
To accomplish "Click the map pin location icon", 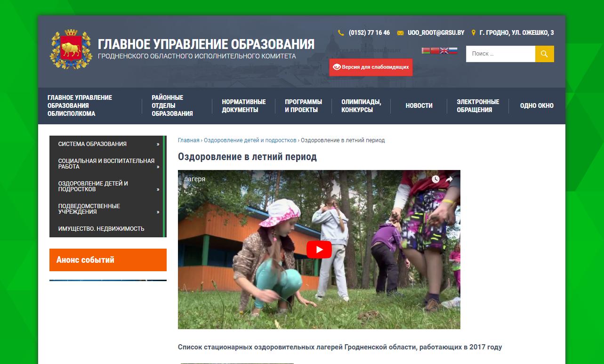I will point(474,33).
